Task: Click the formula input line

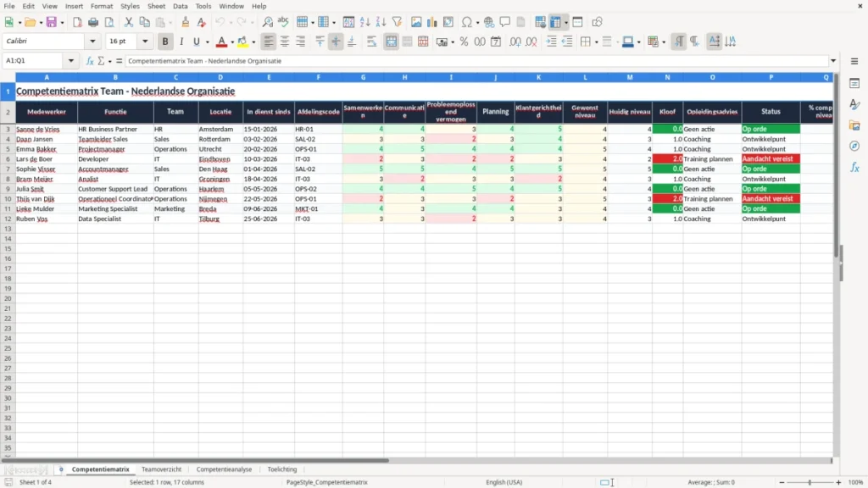Action: coord(476,61)
